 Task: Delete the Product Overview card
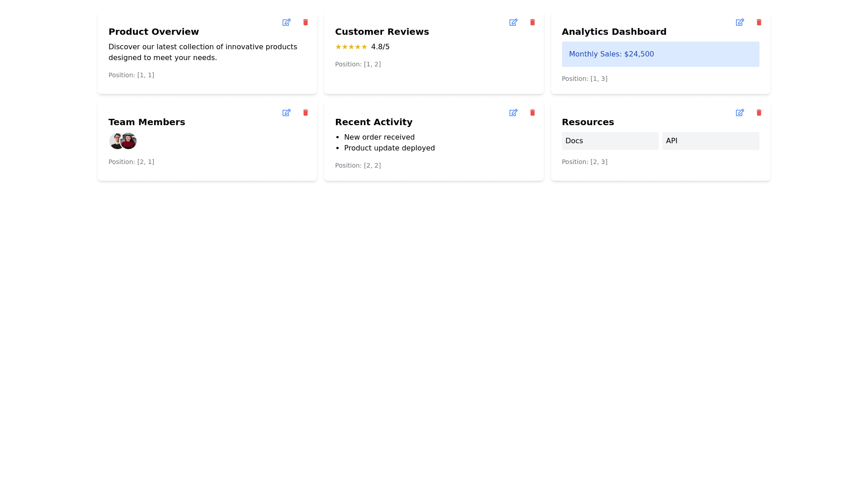click(x=306, y=22)
